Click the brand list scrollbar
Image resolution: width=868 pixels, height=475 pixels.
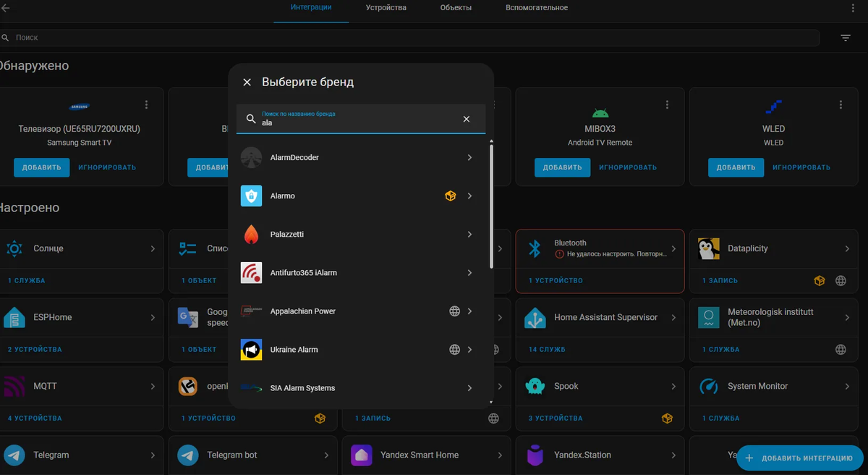coord(492,206)
